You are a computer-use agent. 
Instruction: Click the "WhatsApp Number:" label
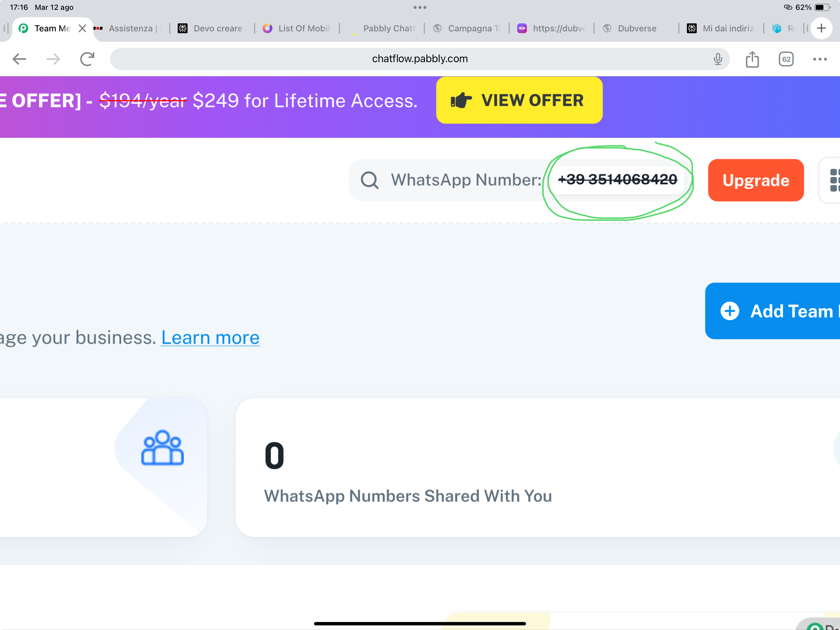466,180
